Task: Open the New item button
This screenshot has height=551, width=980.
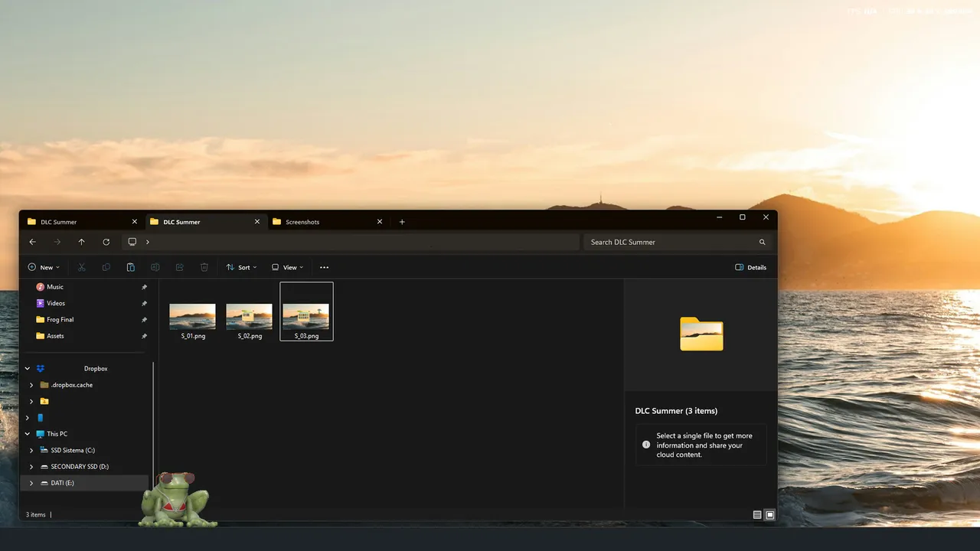Action: click(44, 267)
